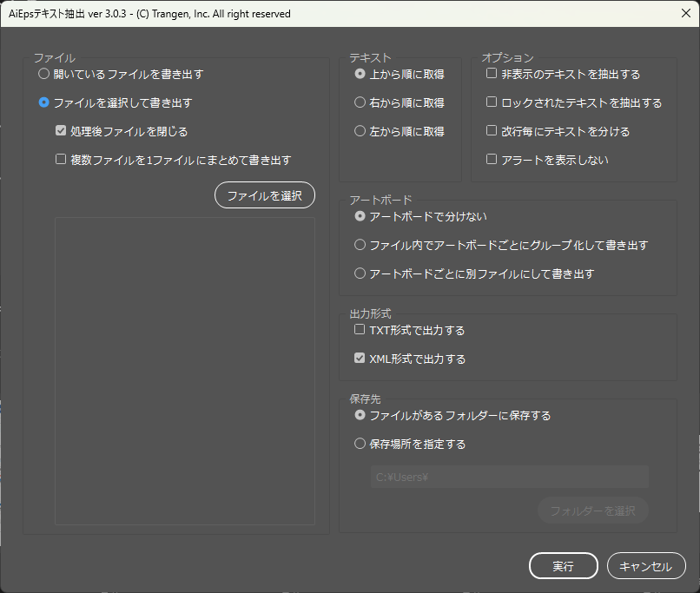Screen dimensions: 700x593
Task: Click the 'ファイルを選択' button
Action: tap(265, 195)
